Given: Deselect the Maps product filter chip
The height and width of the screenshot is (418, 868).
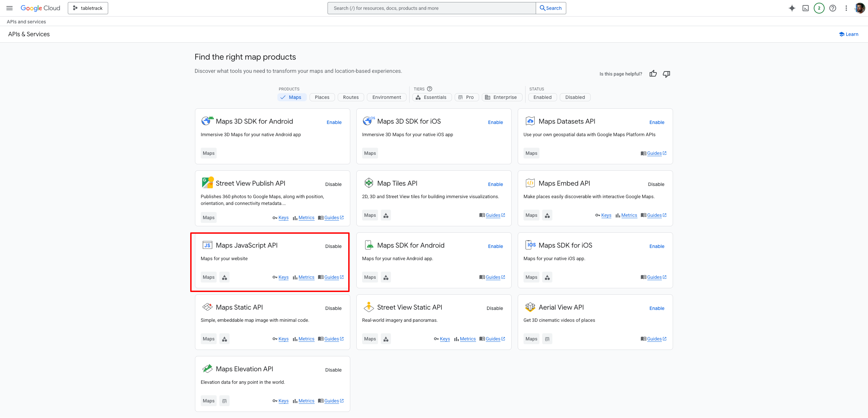Looking at the screenshot, I should coord(292,97).
